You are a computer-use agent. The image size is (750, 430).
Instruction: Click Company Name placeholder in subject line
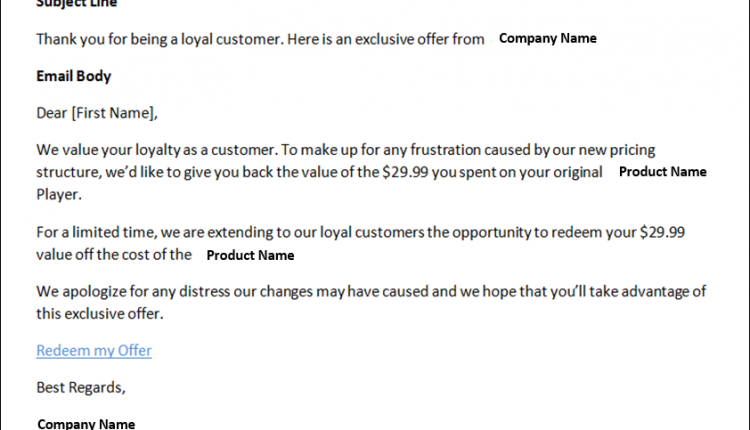click(x=547, y=39)
